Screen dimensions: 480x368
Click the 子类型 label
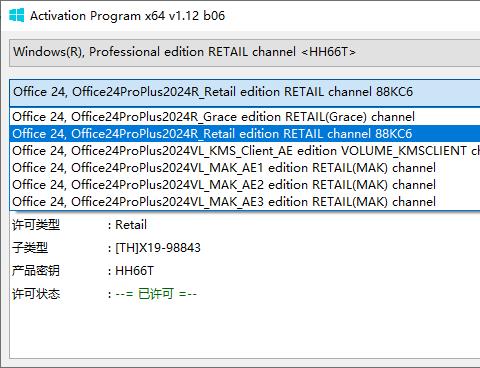pyautogui.click(x=30, y=248)
